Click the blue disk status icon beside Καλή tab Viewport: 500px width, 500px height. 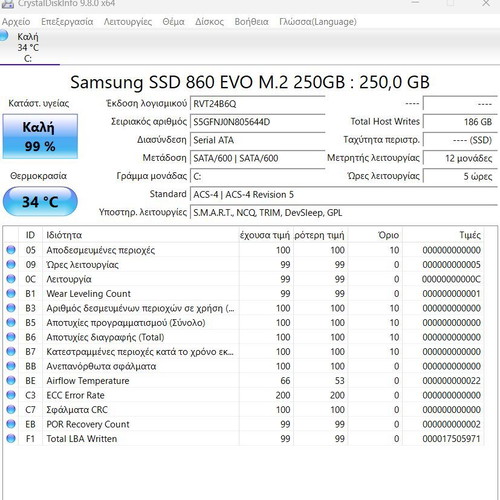3,35
